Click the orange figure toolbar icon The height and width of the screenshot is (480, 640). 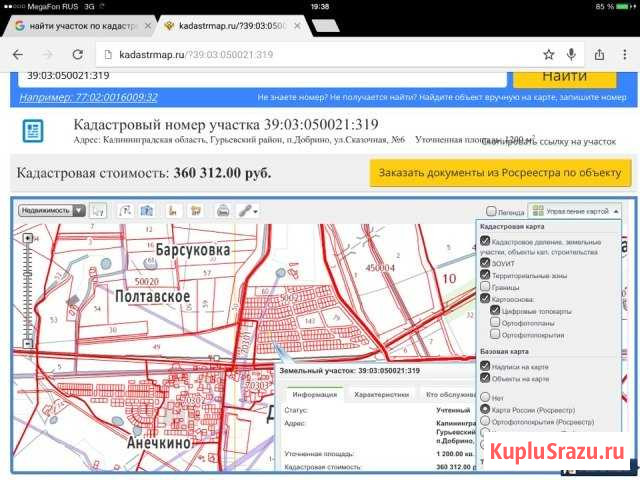pos(173,211)
